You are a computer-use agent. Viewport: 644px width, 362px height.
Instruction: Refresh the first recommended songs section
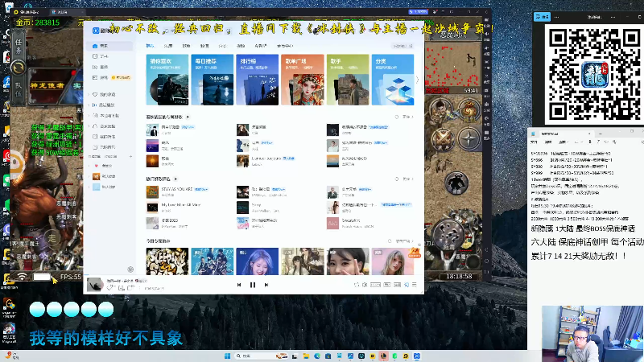397,117
